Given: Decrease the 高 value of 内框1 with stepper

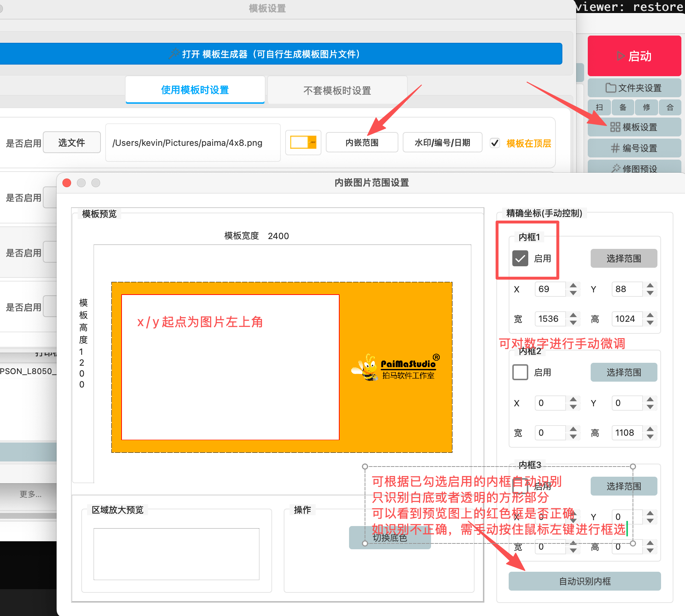Looking at the screenshot, I should (651, 322).
